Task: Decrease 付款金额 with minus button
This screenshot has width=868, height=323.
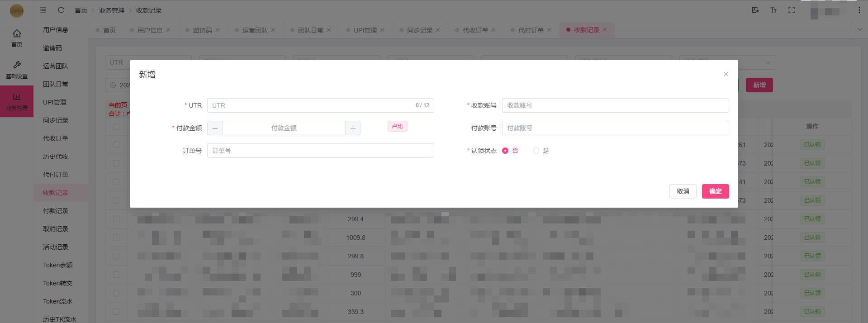Action: click(215, 128)
